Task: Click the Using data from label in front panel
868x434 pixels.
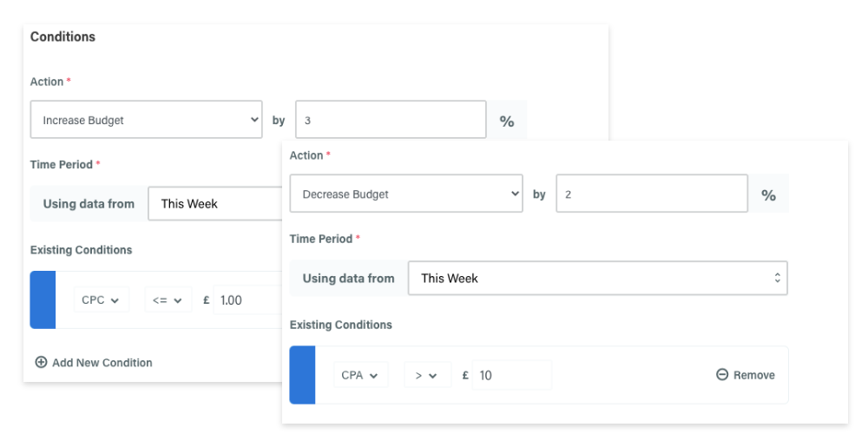Action: (x=348, y=278)
